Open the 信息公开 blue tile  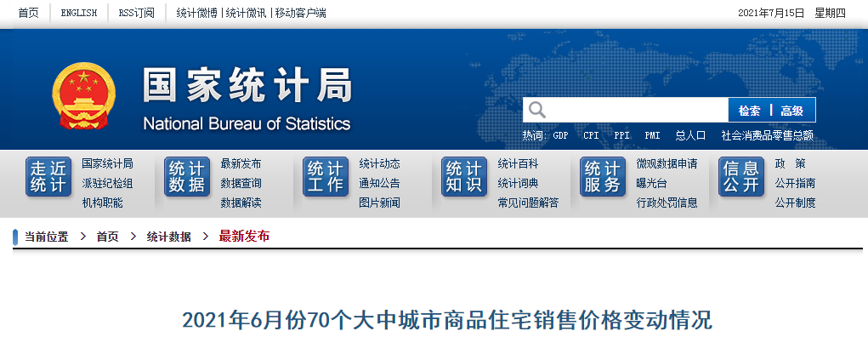pyautogui.click(x=742, y=177)
